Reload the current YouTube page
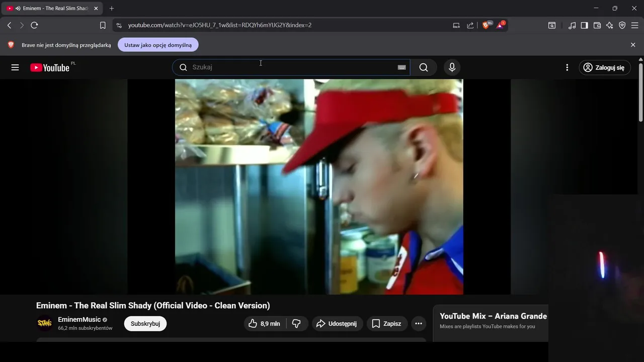 34,25
